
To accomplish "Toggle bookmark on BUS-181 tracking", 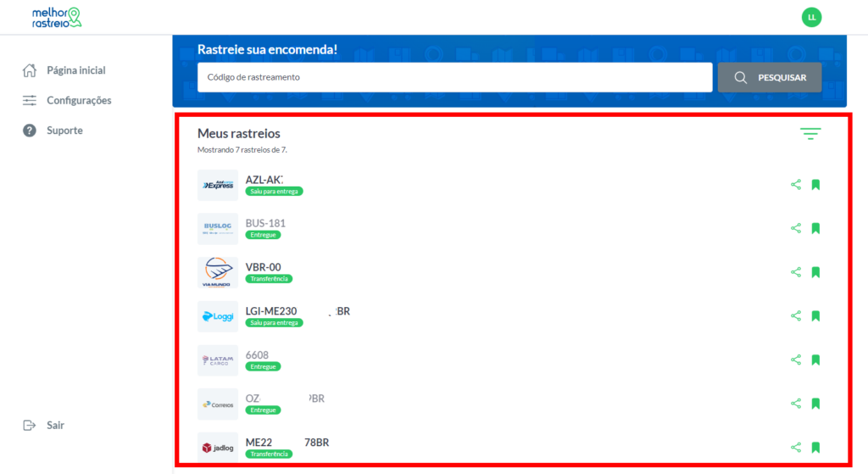I will pyautogui.click(x=815, y=228).
